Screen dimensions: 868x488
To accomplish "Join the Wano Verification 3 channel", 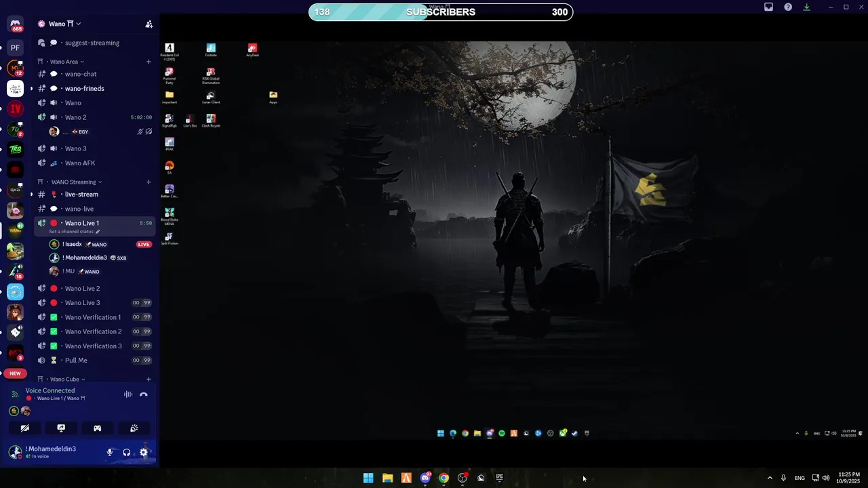I will click(96, 346).
